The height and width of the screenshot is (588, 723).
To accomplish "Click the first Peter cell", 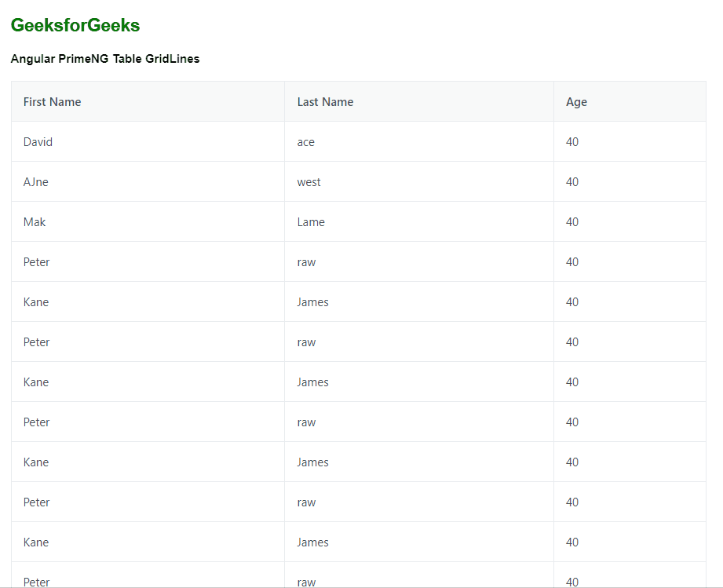I will (36, 261).
